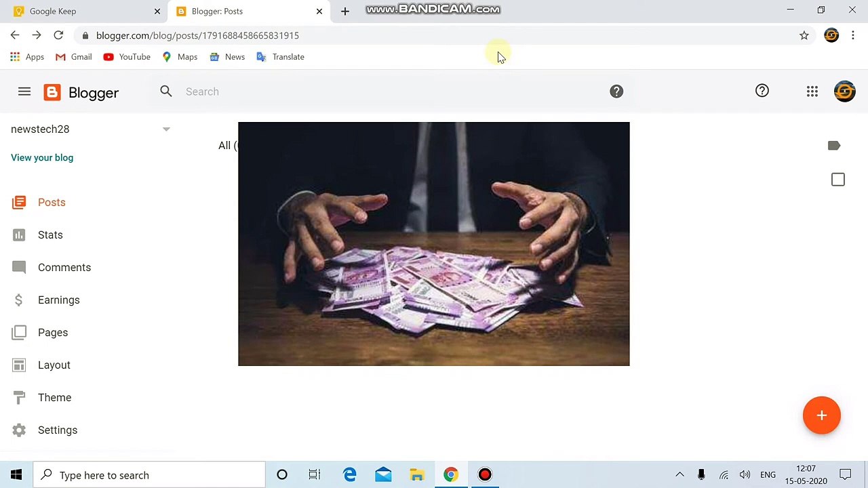Expand the newstech28 blog selector
This screenshot has height=488, width=868.
tap(166, 129)
